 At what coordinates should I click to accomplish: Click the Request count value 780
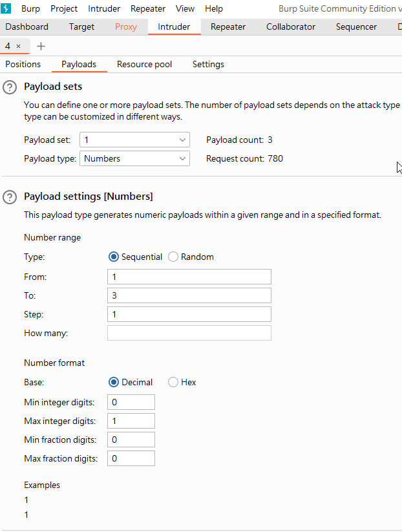click(x=275, y=158)
